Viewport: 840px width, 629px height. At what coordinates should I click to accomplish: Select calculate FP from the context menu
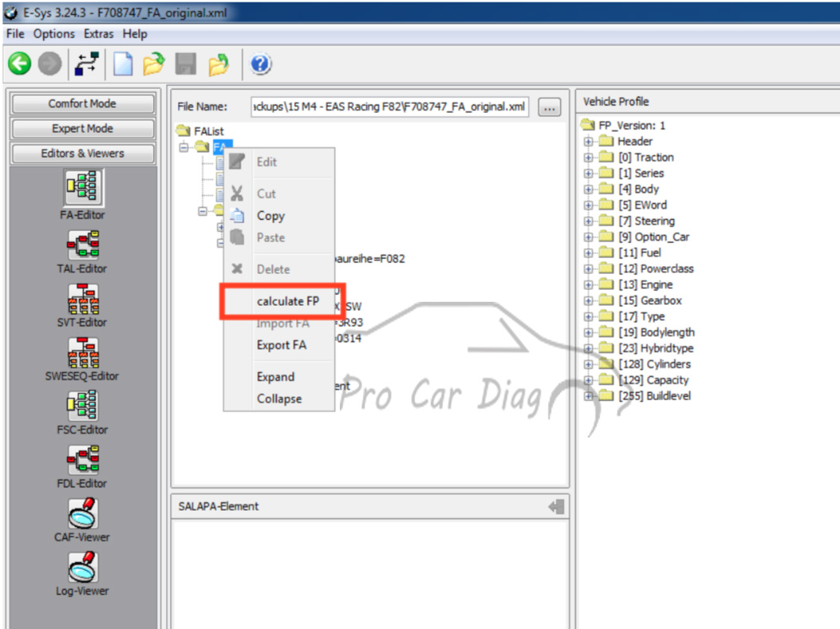(x=279, y=301)
